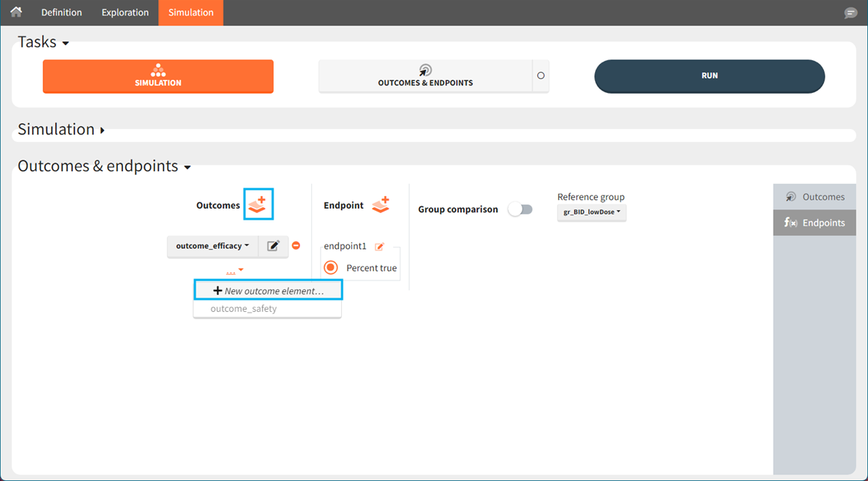Image resolution: width=868 pixels, height=481 pixels.
Task: Select the Outcomes & Endpoints task circle
Action: tap(541, 75)
